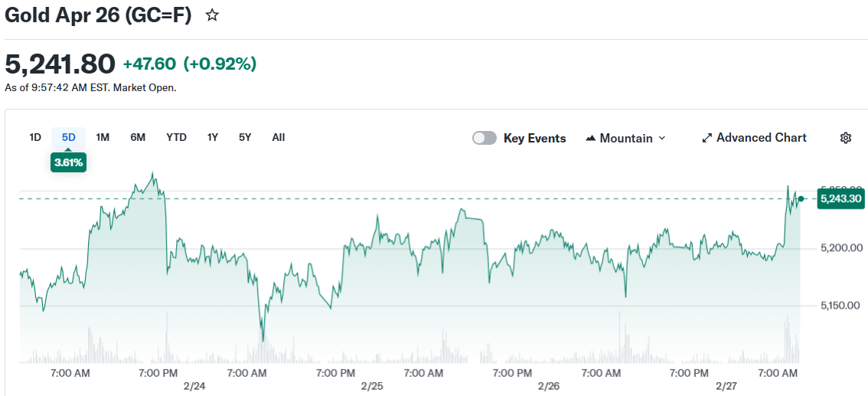Open chart settings gear icon

pos(846,138)
